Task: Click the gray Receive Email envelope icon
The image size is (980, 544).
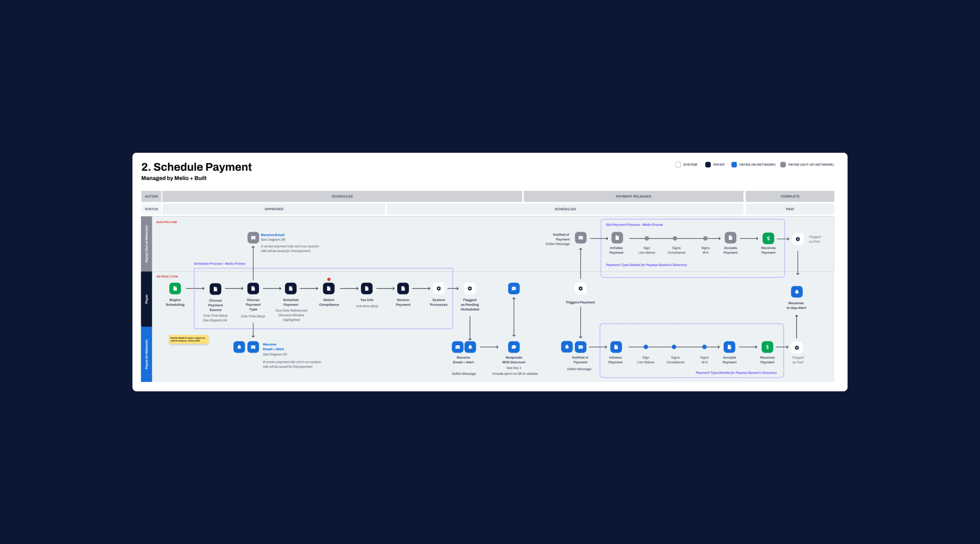Action: [x=253, y=238]
